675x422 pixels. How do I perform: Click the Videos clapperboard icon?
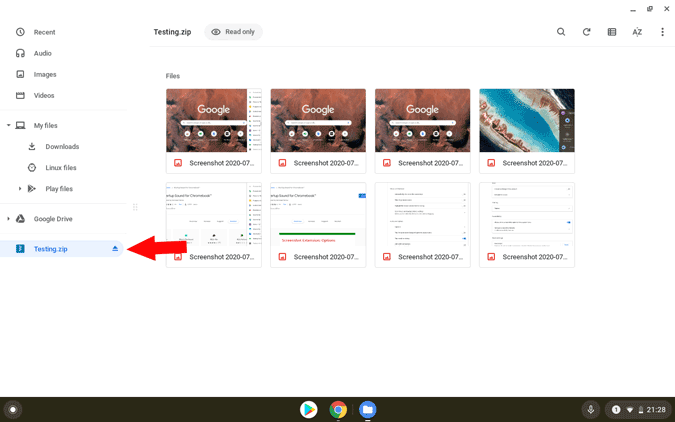20,95
